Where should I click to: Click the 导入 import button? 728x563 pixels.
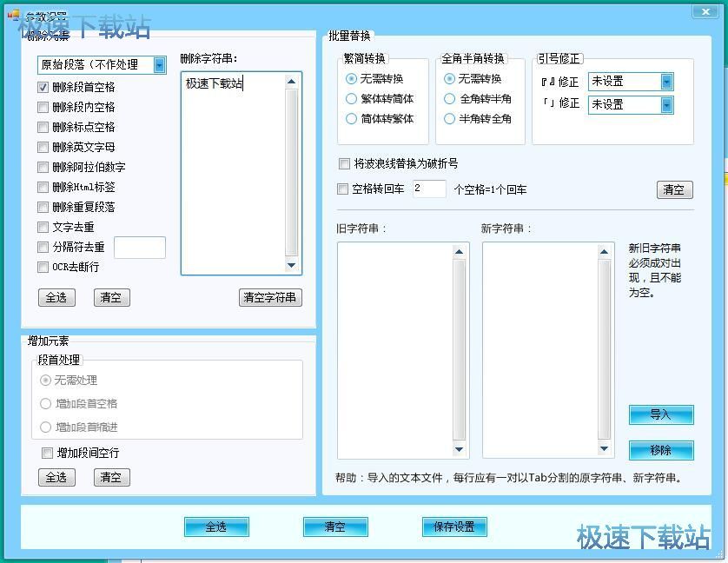pyautogui.click(x=661, y=414)
